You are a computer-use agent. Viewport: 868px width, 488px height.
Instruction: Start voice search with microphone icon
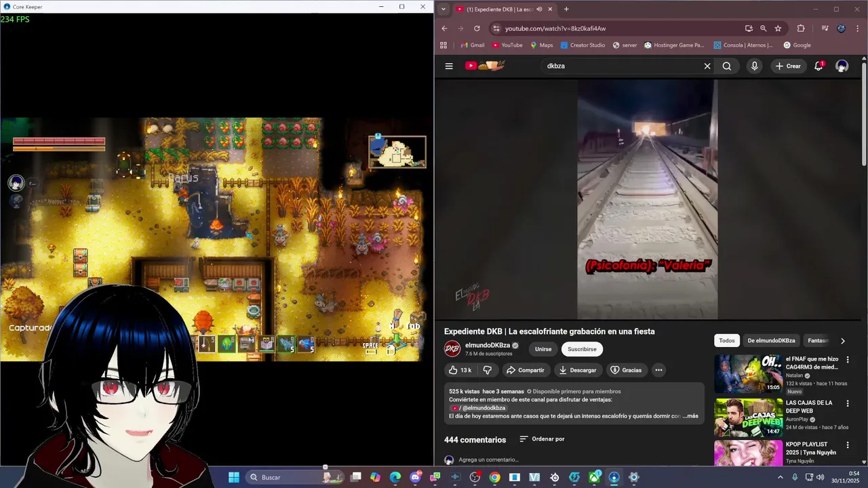point(754,66)
